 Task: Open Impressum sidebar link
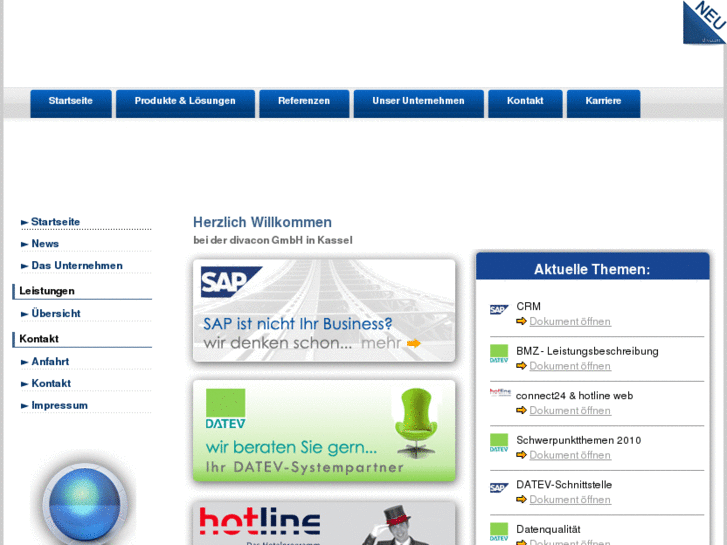pyautogui.click(x=59, y=405)
